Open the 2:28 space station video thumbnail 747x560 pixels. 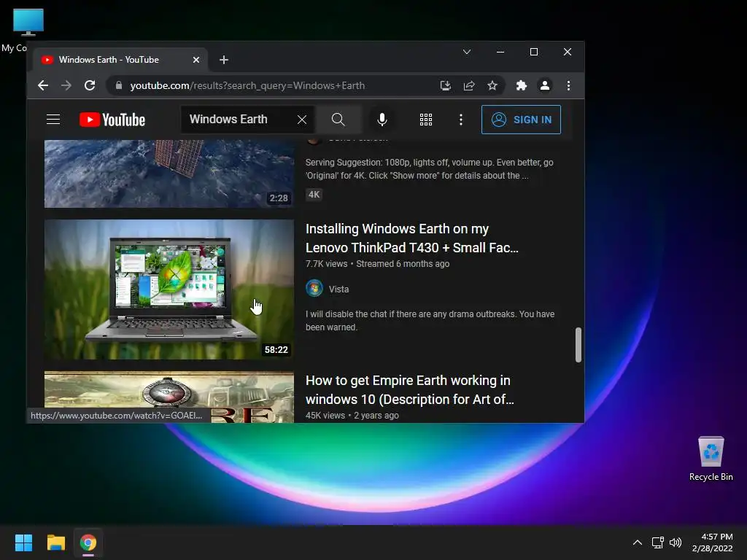(x=169, y=174)
